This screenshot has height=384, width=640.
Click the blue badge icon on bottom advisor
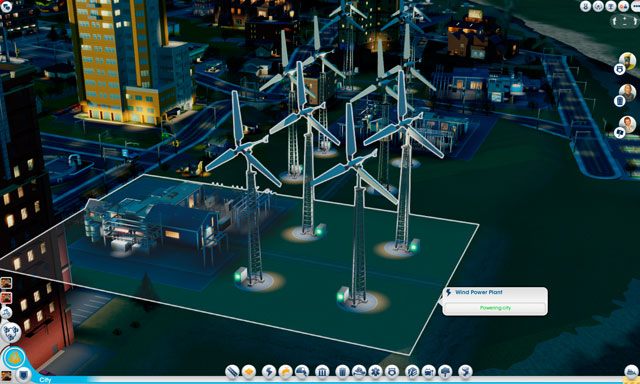point(619,133)
